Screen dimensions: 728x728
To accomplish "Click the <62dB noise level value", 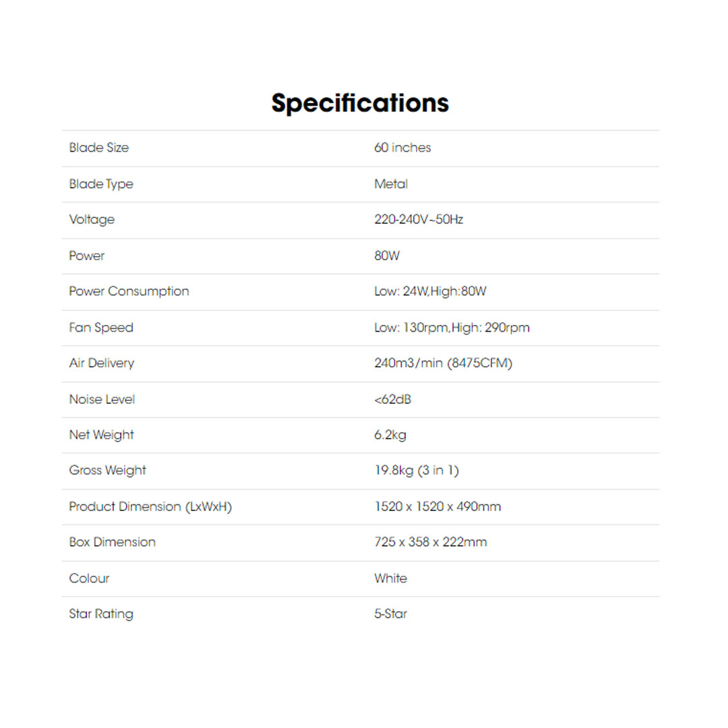I will click(x=392, y=399).
